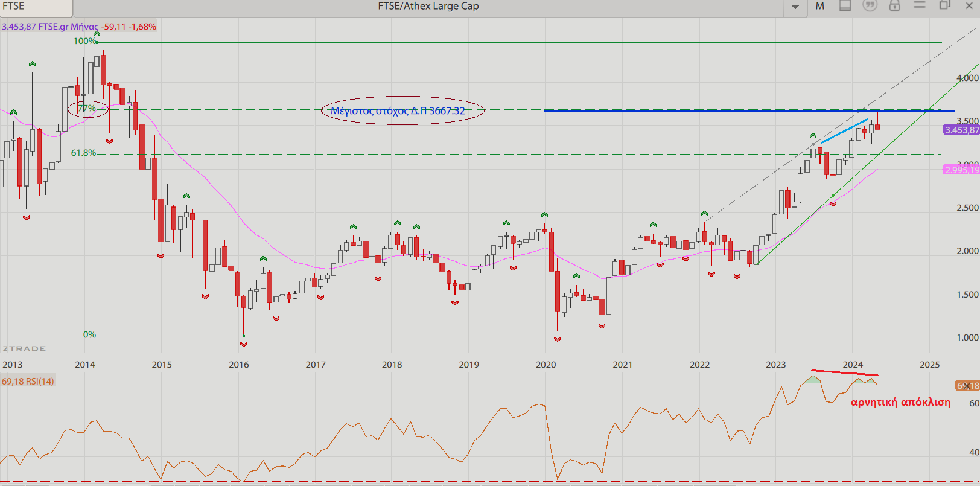
Task: Change the M monthly timeframe button
Action: click(820, 6)
